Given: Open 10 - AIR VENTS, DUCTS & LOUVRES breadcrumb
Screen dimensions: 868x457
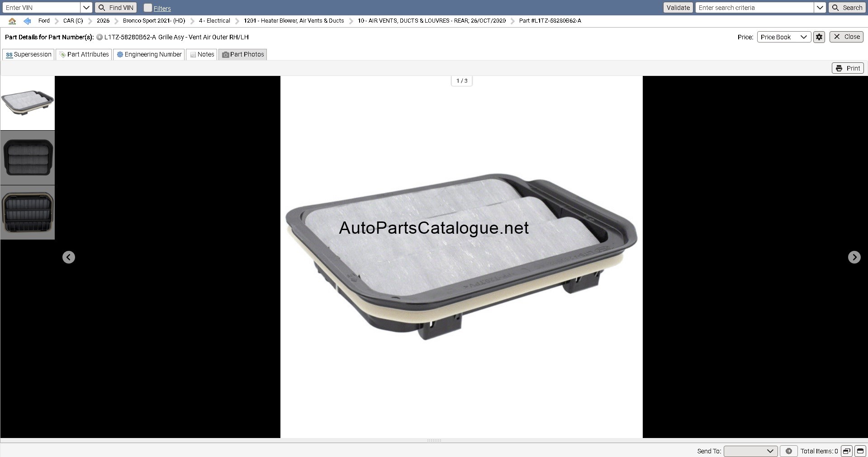Looking at the screenshot, I should tap(432, 21).
